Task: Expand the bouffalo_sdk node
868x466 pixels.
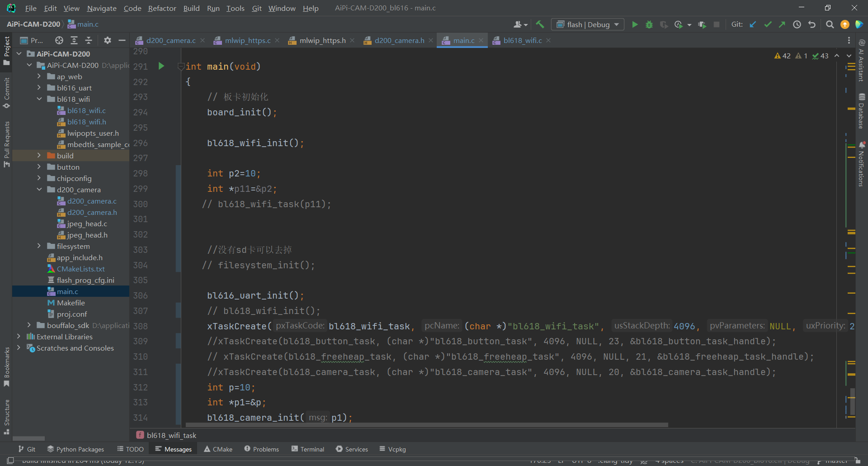Action: click(29, 325)
